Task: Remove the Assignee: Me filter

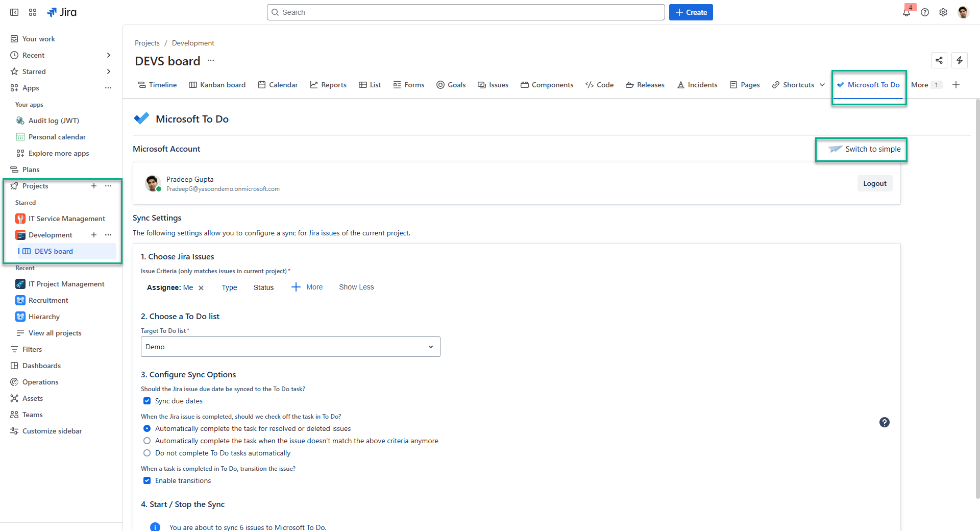Action: pyautogui.click(x=201, y=288)
